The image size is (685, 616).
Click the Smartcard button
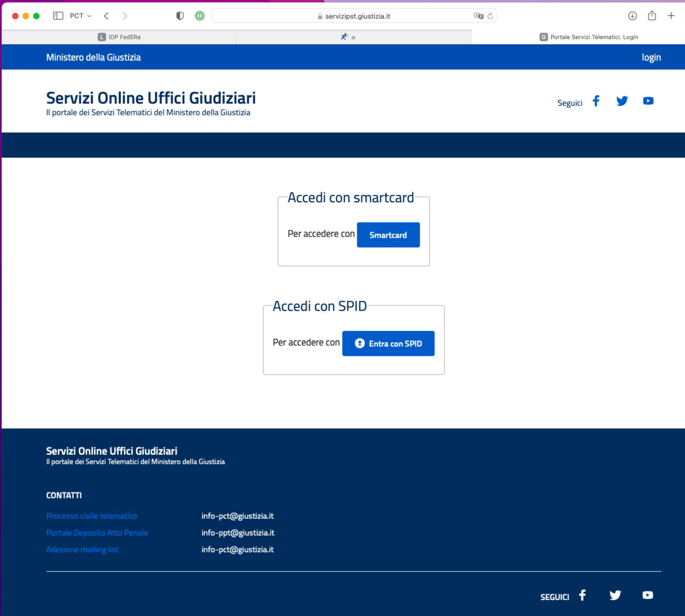coord(388,235)
